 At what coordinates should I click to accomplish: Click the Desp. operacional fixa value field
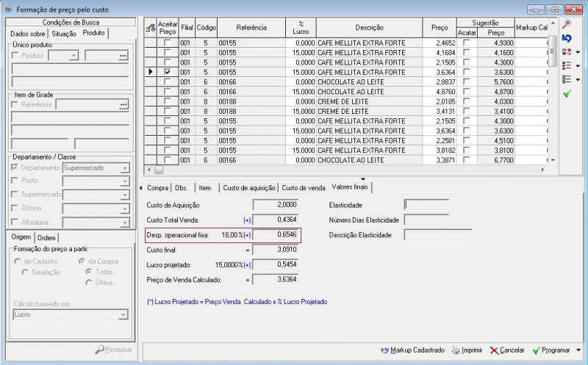[x=276, y=234]
